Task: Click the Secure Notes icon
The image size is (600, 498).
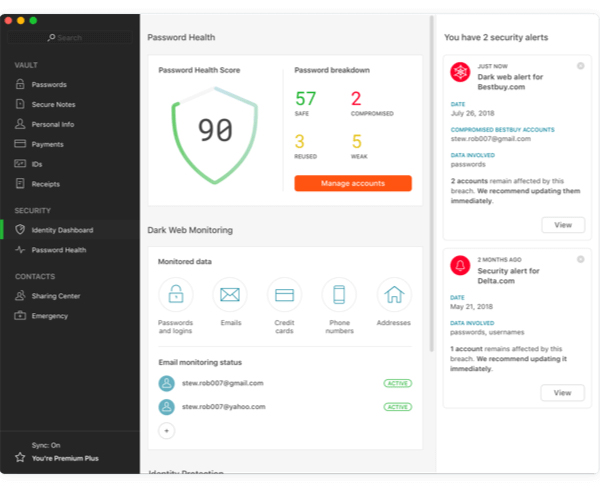Action: click(20, 104)
